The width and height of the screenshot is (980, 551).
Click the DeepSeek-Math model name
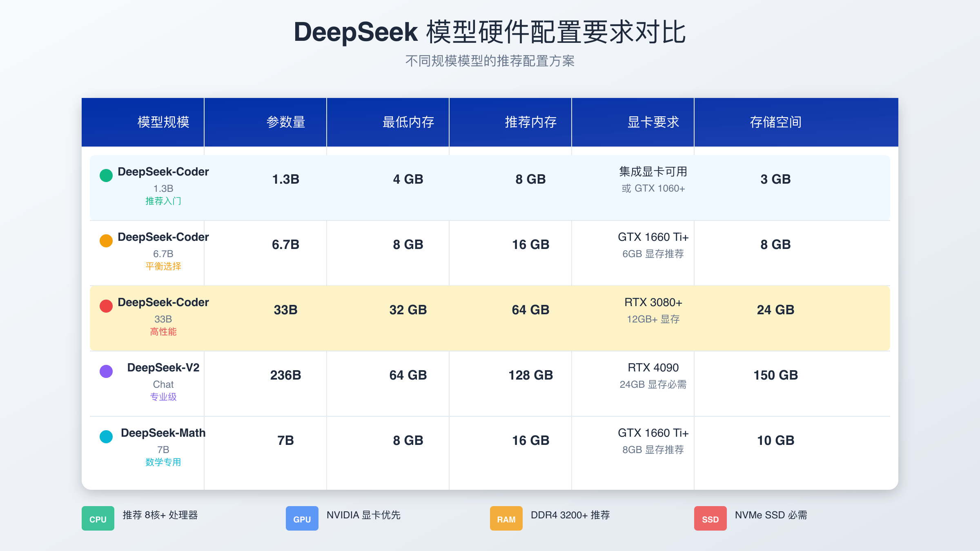tap(163, 433)
